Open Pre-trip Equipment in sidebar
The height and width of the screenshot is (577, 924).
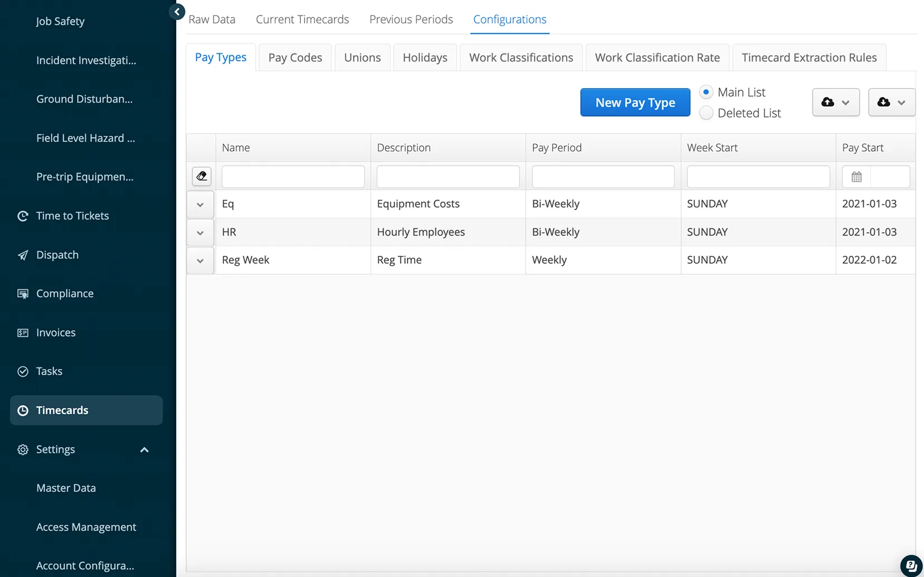(x=85, y=177)
